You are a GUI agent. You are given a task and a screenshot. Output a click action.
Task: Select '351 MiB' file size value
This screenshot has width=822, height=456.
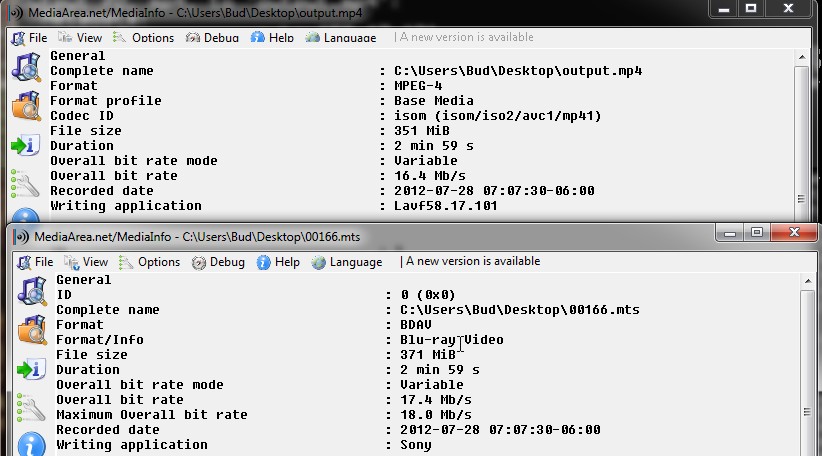tap(421, 131)
